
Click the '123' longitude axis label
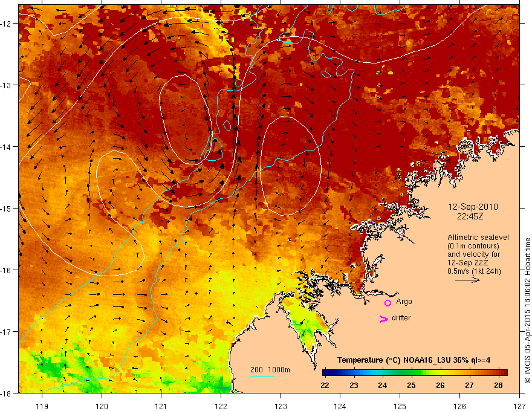281,406
